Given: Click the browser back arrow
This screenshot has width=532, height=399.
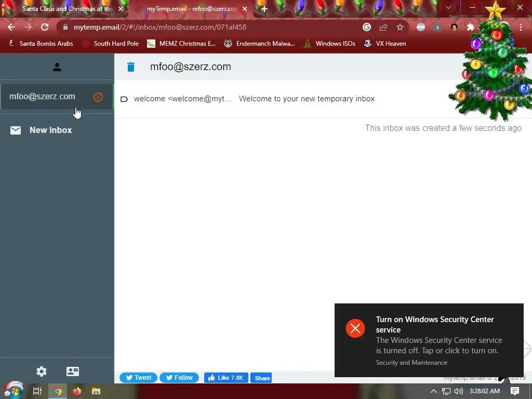Looking at the screenshot, I should [11, 27].
